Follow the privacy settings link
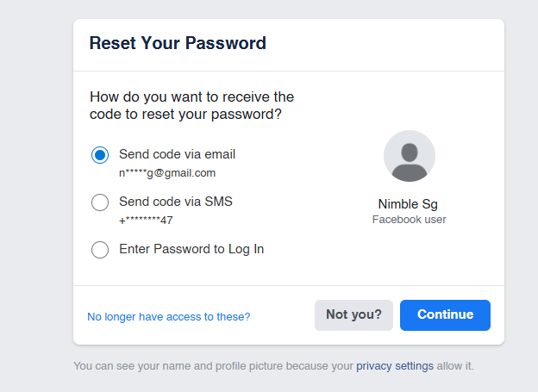This screenshot has width=538, height=392. 395,366
